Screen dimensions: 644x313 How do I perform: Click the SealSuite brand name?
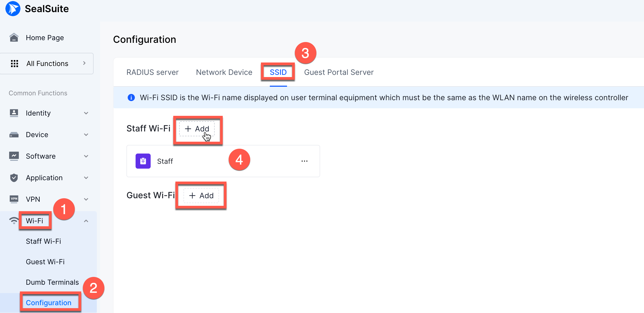pos(47,9)
